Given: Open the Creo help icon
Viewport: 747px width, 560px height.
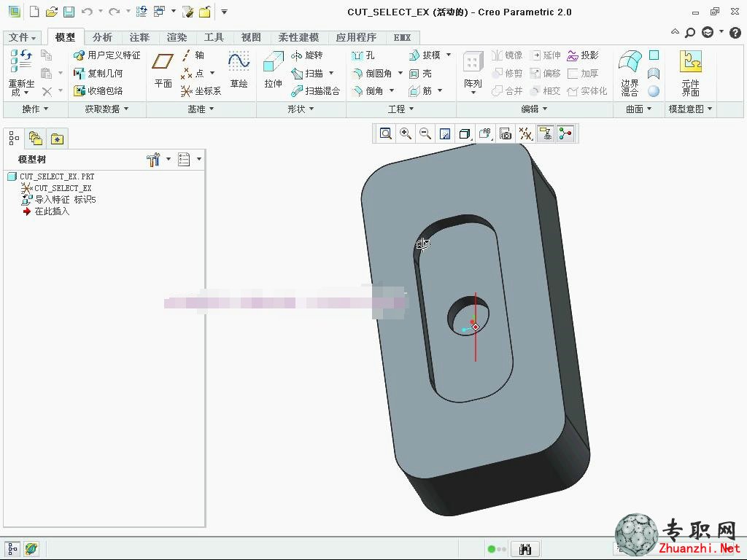Looking at the screenshot, I should click(x=735, y=32).
